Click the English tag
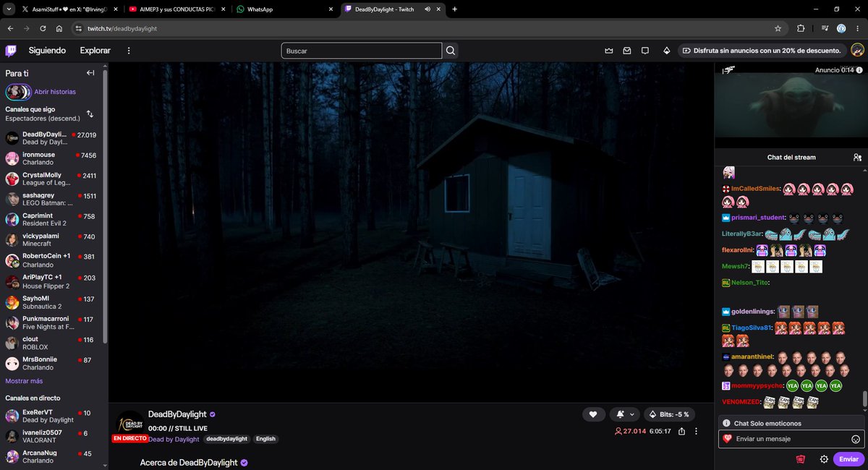Viewport: 868px width, 470px height. point(265,439)
